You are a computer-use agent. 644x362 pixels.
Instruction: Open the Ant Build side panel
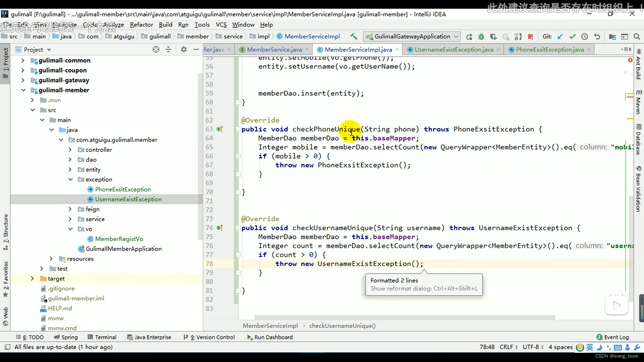point(639,64)
